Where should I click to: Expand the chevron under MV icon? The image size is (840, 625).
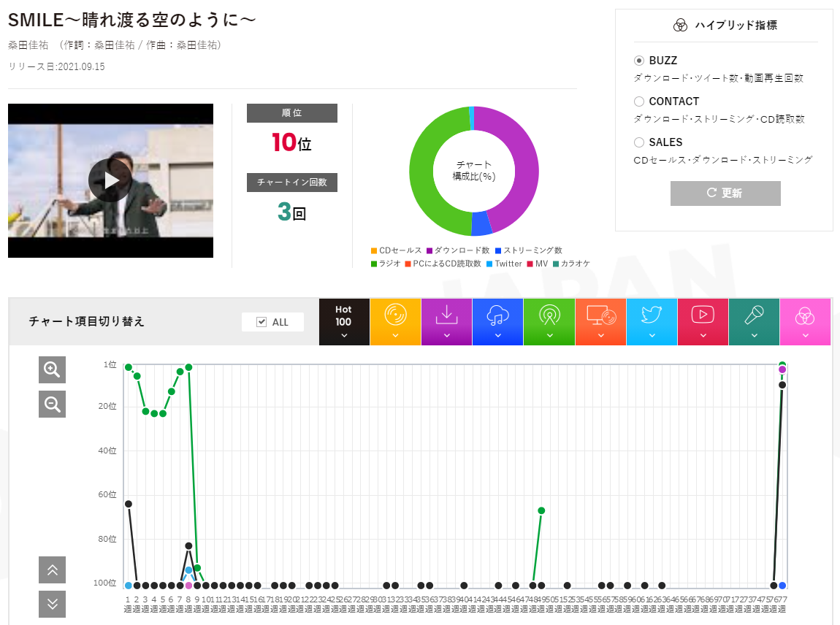(703, 336)
